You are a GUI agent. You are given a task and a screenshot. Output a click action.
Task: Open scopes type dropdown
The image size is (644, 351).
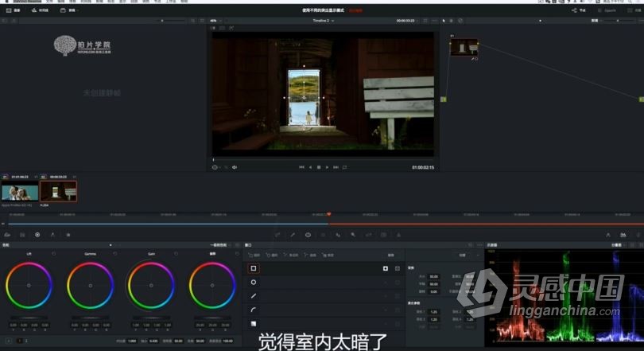point(617,245)
